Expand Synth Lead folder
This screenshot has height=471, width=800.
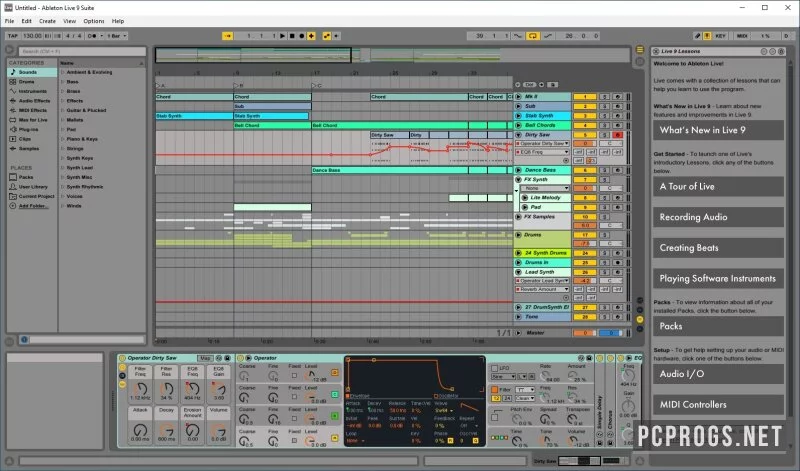pos(63,167)
